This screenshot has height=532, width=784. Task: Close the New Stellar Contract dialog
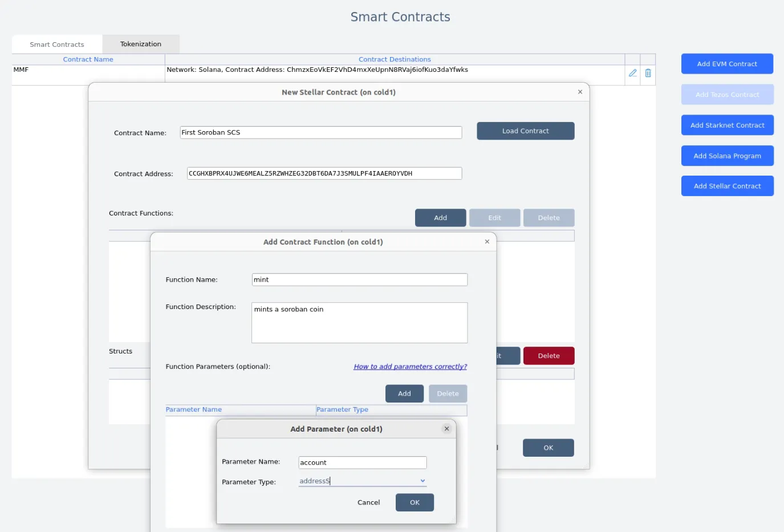(580, 92)
